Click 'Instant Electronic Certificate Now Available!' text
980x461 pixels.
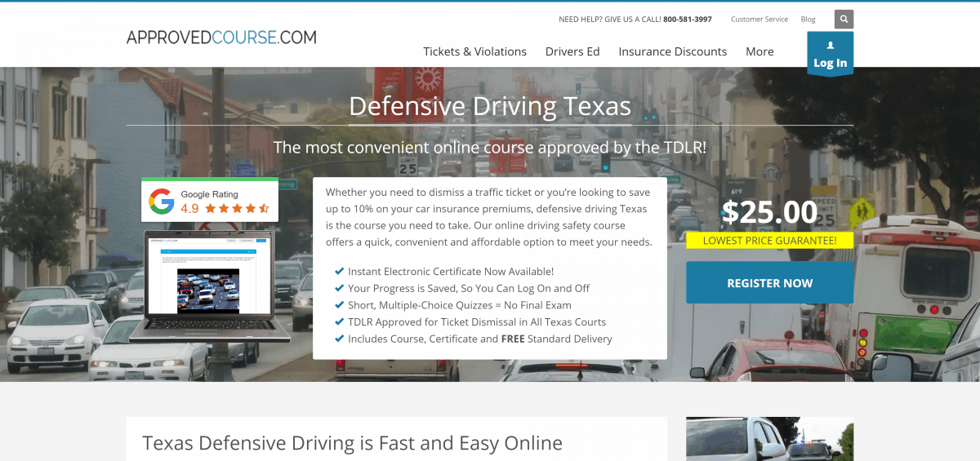click(451, 272)
